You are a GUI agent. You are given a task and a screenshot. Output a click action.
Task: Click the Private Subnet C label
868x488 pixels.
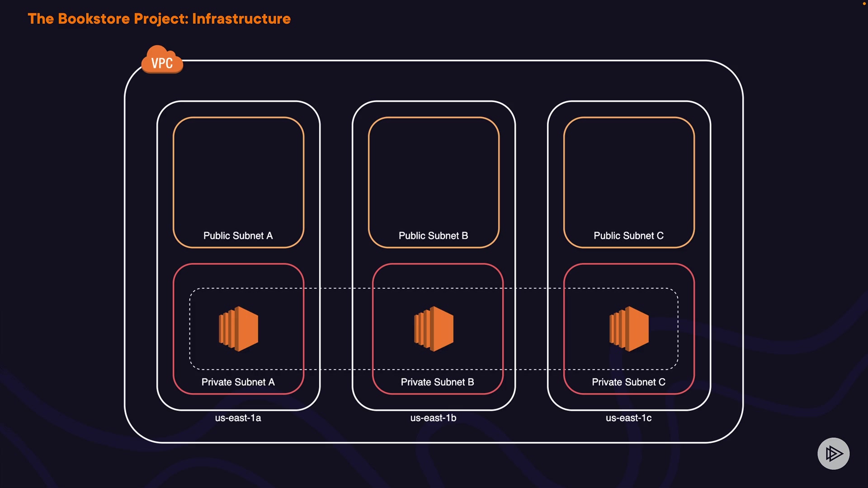tap(628, 382)
